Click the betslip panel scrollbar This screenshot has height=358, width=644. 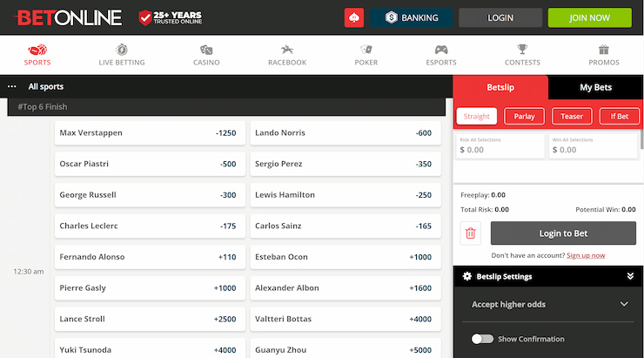pyautogui.click(x=641, y=138)
